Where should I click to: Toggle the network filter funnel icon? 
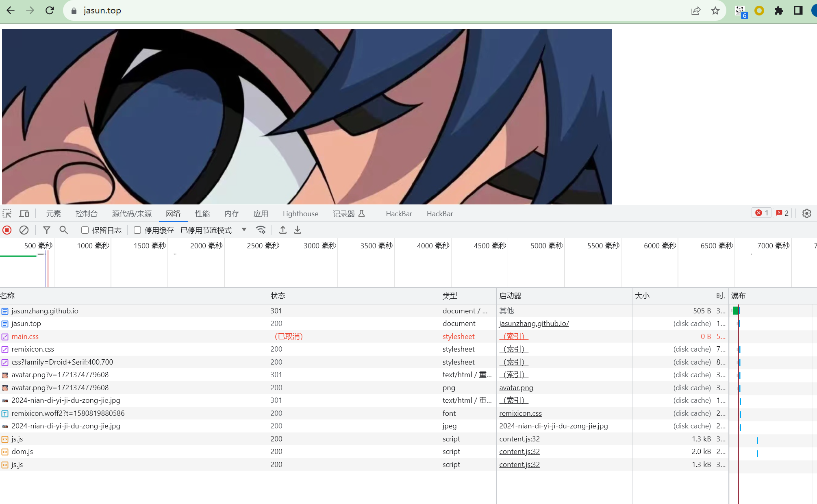[47, 230]
